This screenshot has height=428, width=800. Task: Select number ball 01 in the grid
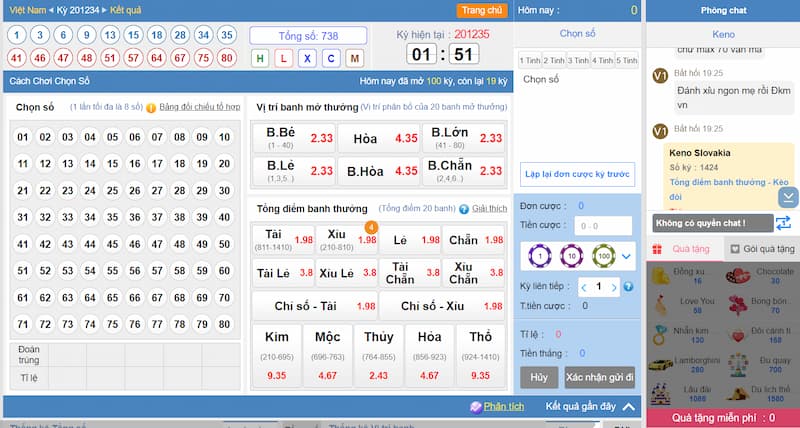point(23,137)
